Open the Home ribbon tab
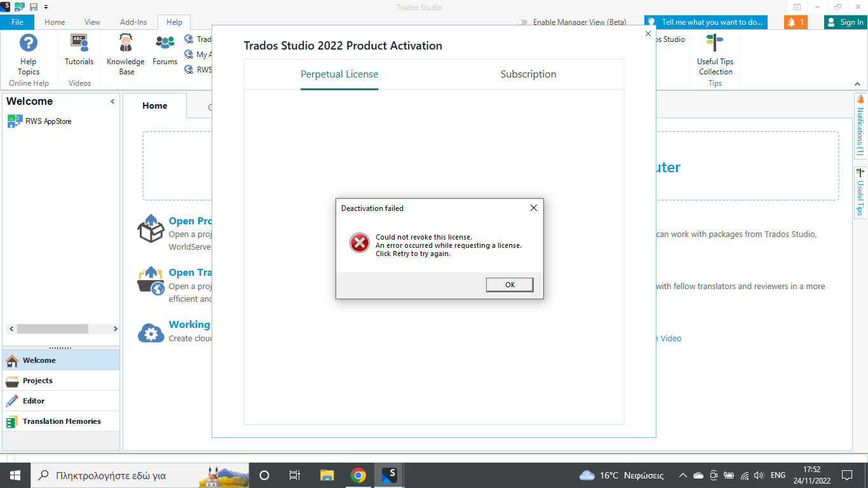Image resolution: width=868 pixels, height=488 pixels. (x=55, y=22)
